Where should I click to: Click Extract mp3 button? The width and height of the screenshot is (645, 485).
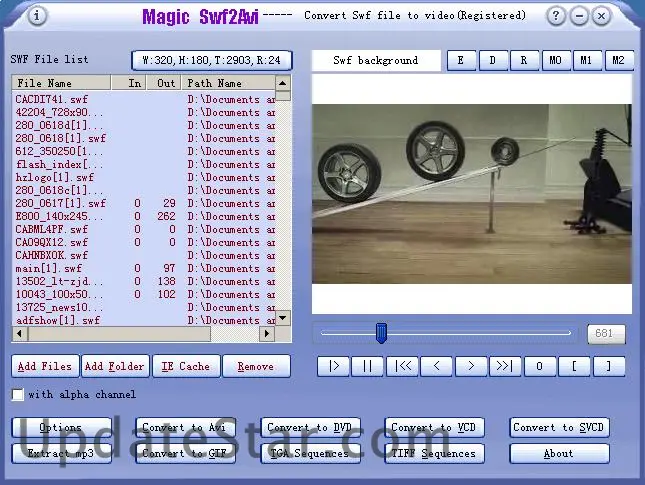pos(62,453)
